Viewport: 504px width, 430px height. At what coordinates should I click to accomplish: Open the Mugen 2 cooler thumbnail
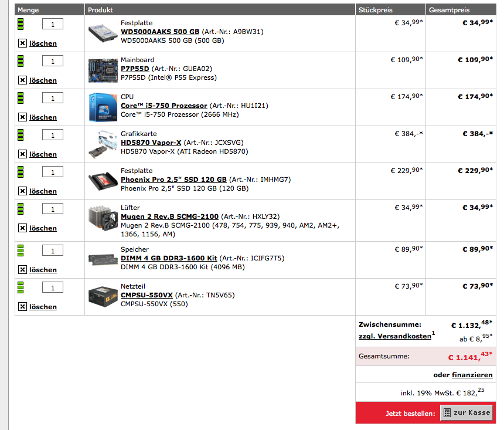103,218
